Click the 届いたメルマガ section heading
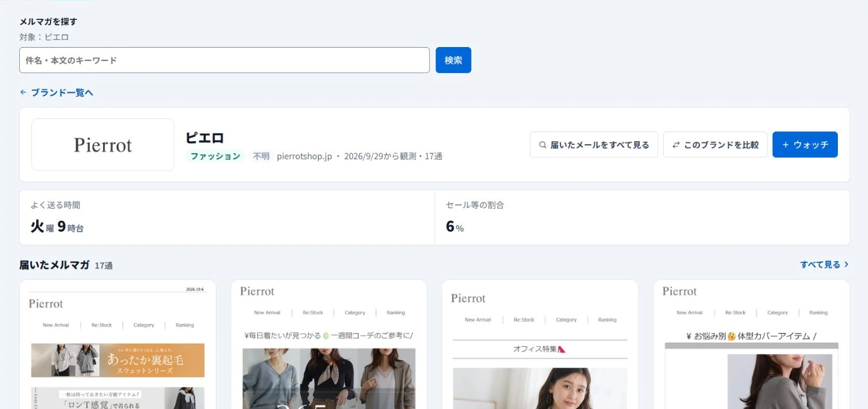This screenshot has height=409, width=868. tap(54, 265)
